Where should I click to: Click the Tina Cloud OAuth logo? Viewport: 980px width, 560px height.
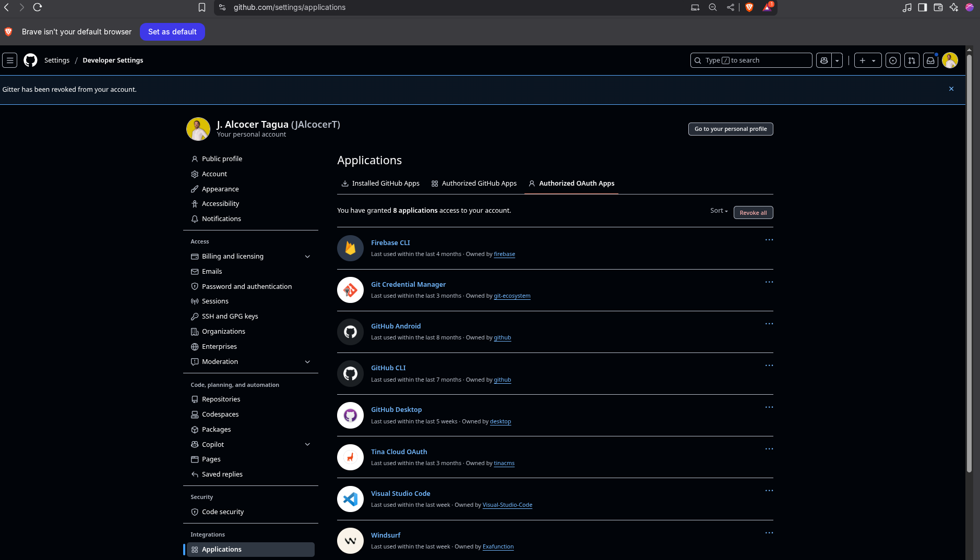point(350,457)
